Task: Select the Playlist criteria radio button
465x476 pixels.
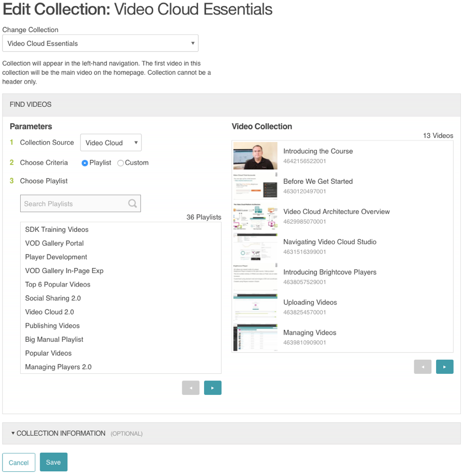Action: [x=85, y=163]
